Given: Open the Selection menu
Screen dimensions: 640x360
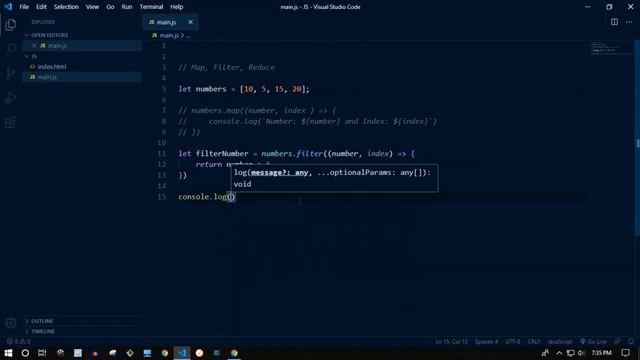Looking at the screenshot, I should pos(66,7).
